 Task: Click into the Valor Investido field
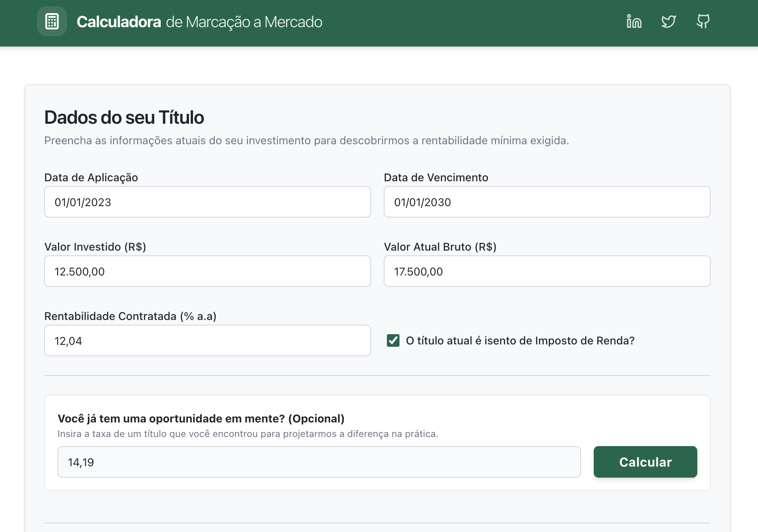207,271
